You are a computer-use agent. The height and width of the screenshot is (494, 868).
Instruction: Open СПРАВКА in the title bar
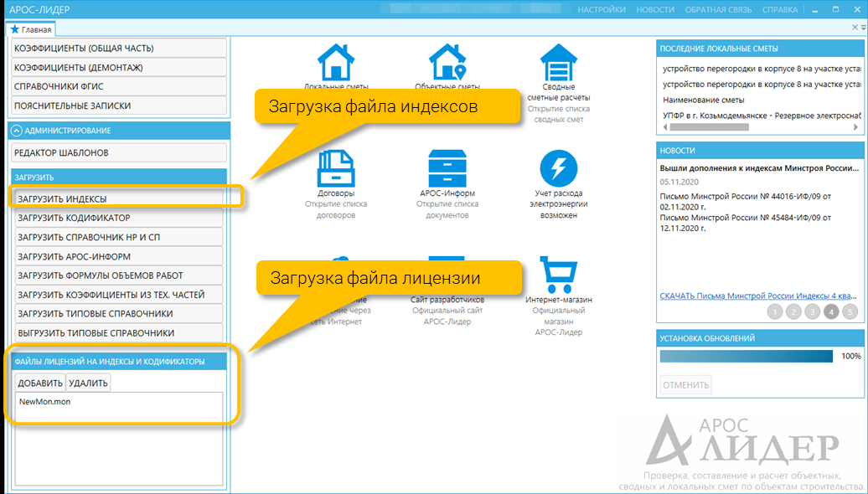[x=780, y=10]
